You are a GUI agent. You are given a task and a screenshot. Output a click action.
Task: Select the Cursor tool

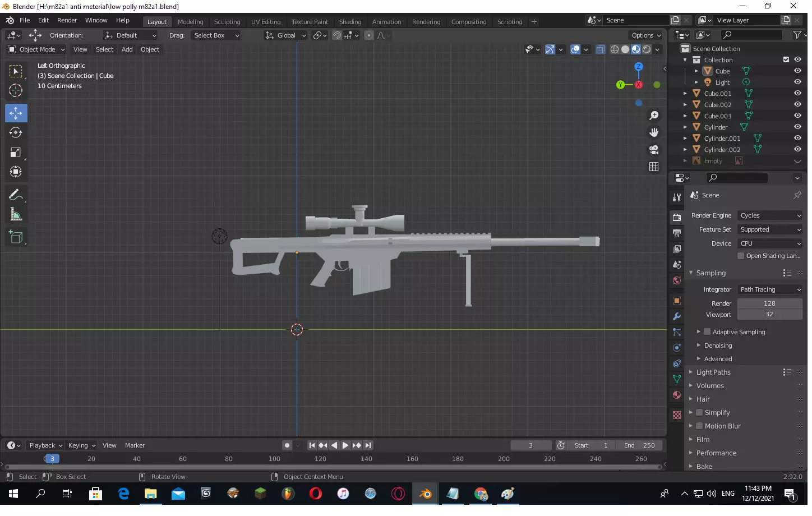coord(16,91)
